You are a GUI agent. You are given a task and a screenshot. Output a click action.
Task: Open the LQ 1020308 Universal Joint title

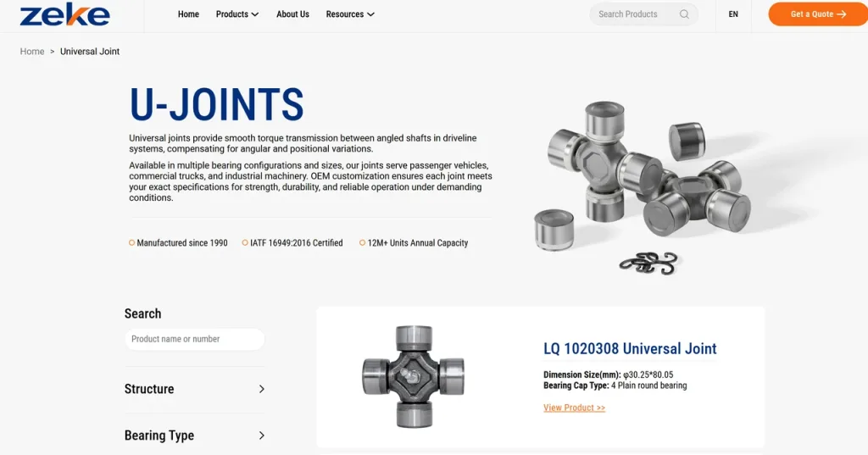coord(630,349)
